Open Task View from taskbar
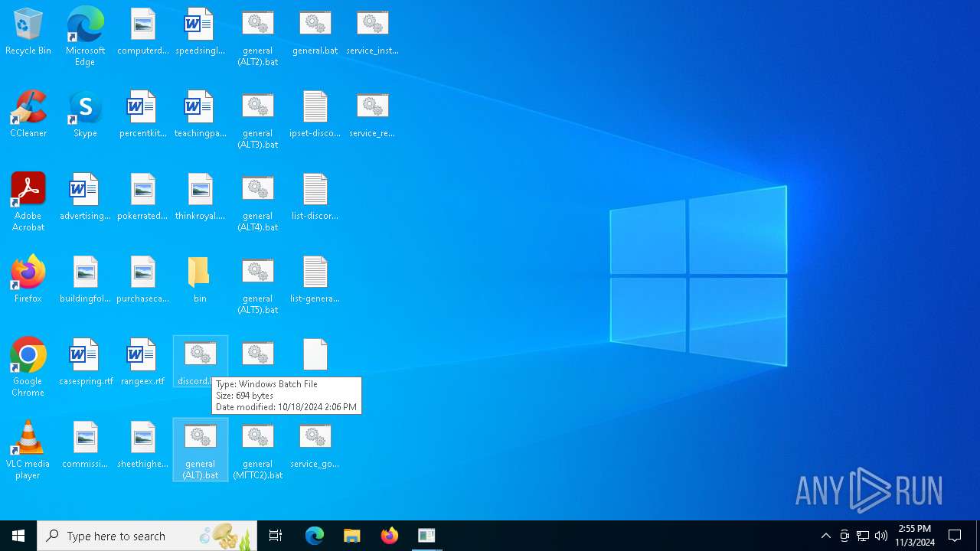The image size is (980, 551). (276, 536)
